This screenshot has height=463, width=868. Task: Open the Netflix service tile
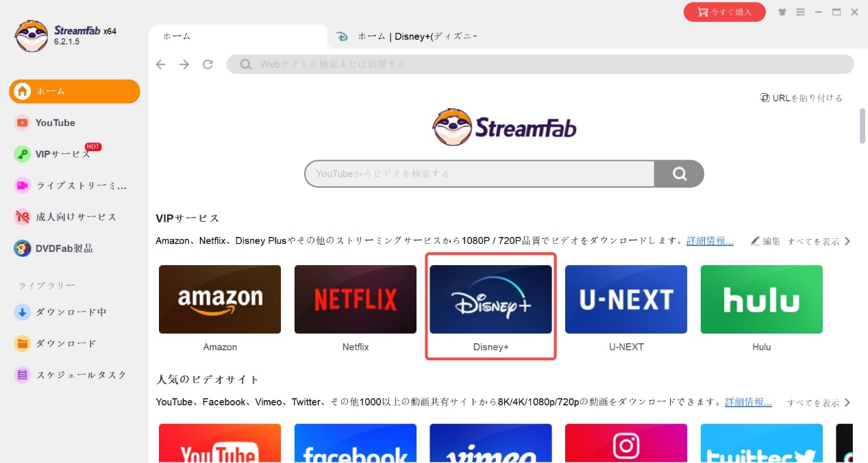[x=356, y=299]
